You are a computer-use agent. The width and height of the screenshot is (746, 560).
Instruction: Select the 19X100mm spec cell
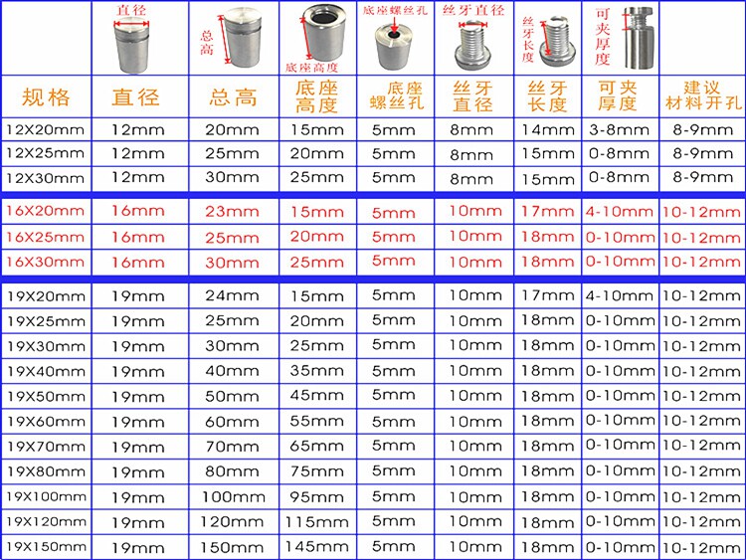tap(47, 496)
